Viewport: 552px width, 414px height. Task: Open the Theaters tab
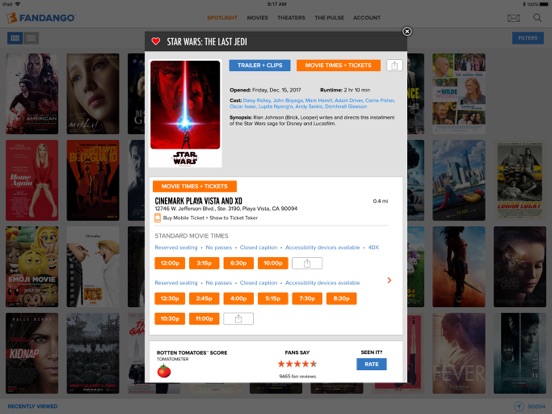[x=291, y=18]
